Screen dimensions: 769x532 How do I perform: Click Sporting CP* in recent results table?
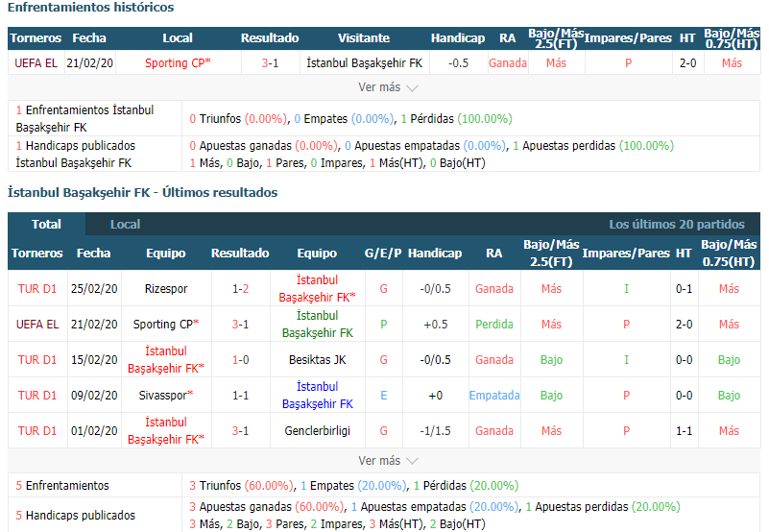coord(166,325)
